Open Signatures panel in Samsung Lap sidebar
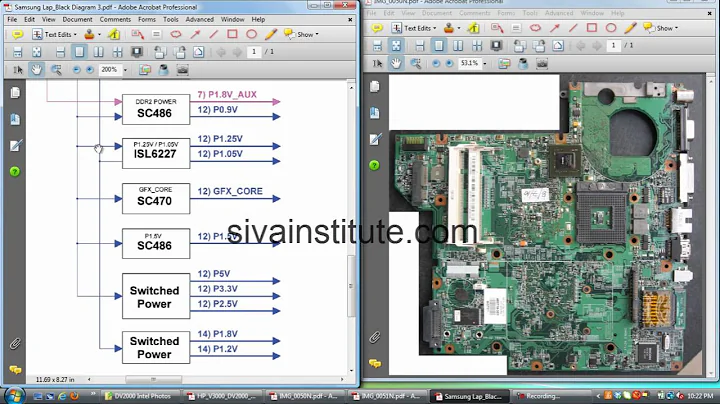This screenshot has width=720, height=404. click(x=15, y=146)
